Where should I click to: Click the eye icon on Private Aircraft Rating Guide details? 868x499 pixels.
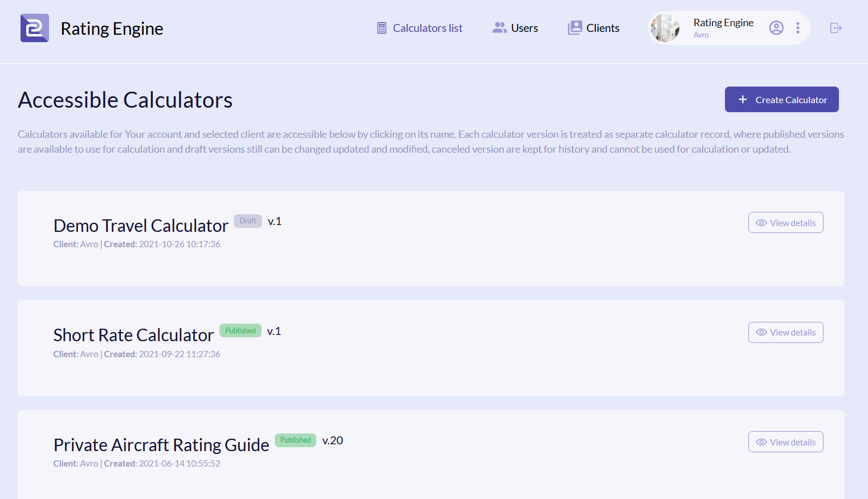pos(761,441)
